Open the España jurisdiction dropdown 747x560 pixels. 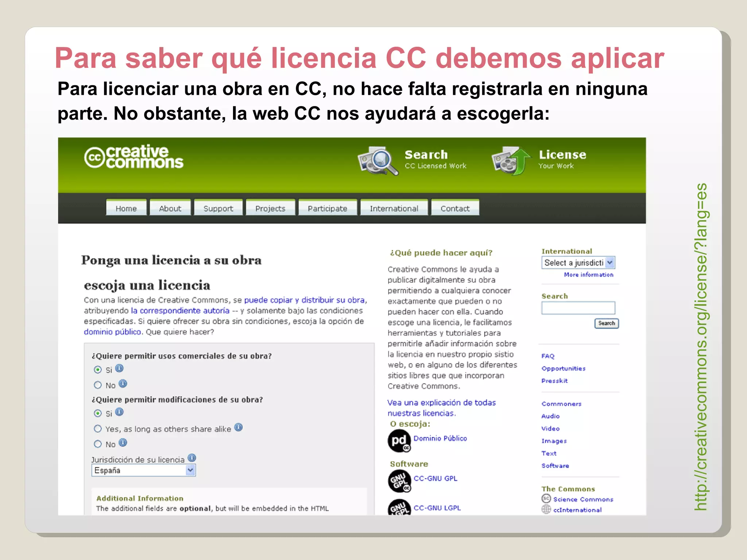(143, 470)
